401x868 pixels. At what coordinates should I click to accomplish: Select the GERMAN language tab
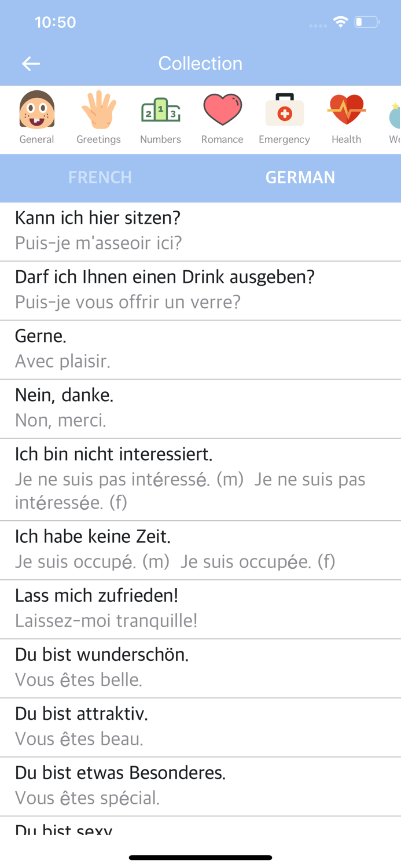coord(300,178)
